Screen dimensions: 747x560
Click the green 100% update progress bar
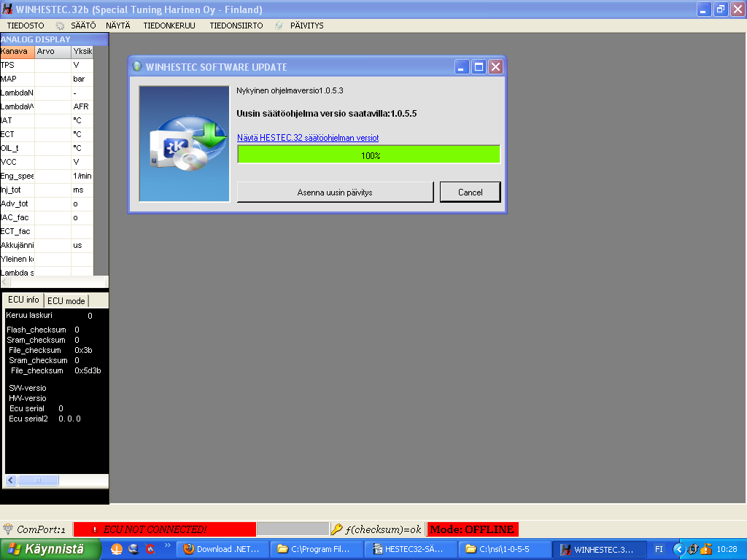point(368,155)
